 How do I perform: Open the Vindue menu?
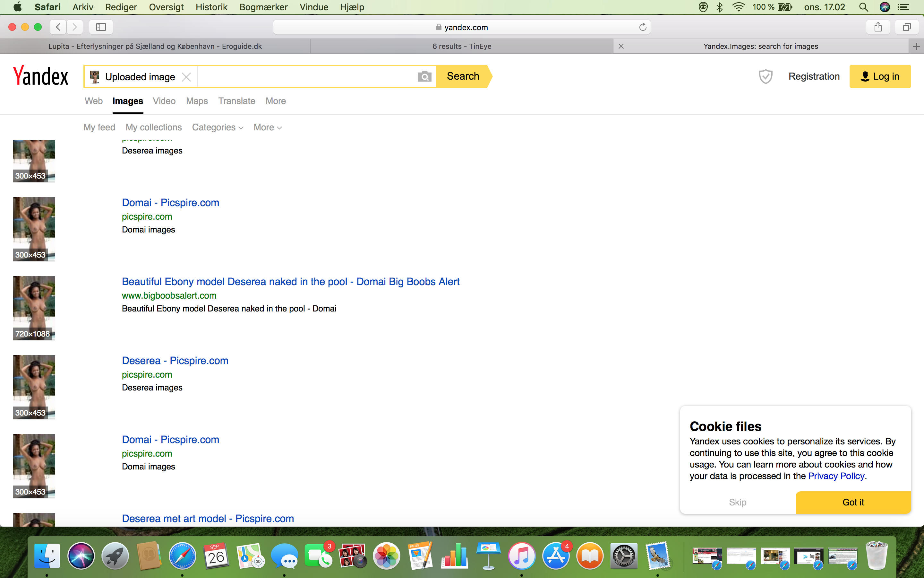tap(314, 7)
